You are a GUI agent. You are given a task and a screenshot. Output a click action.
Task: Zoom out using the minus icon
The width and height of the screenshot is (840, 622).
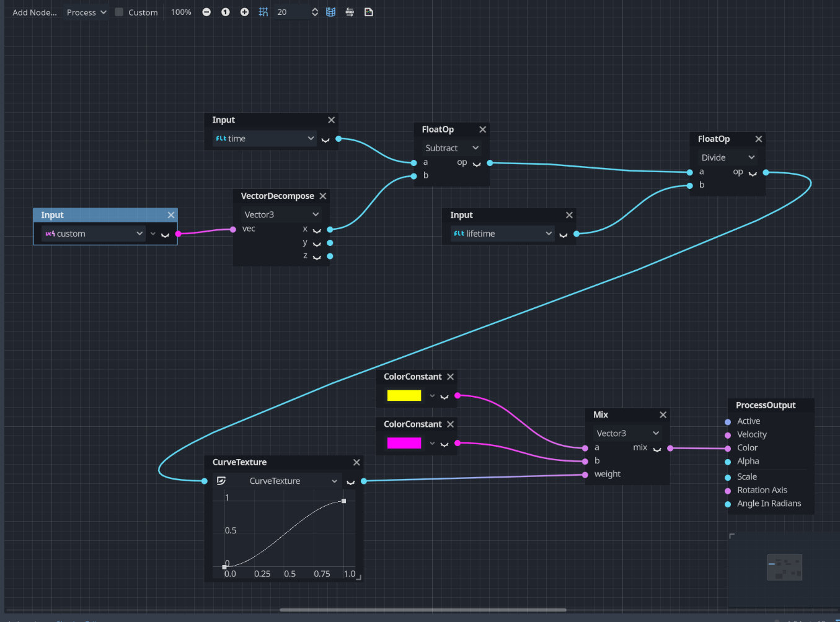point(206,12)
